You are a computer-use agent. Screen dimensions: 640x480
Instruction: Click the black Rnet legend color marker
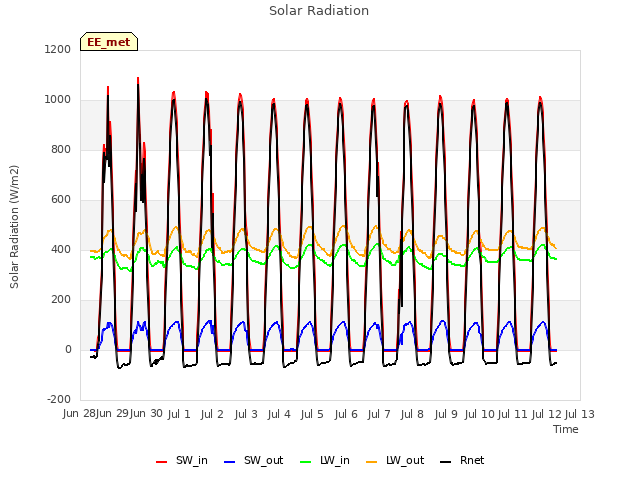coord(446,462)
